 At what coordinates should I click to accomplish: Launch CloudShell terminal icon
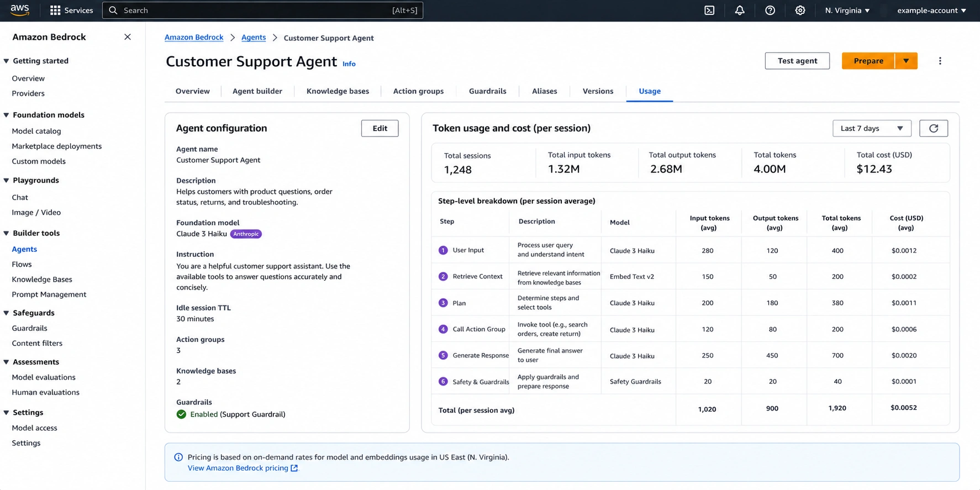point(709,10)
